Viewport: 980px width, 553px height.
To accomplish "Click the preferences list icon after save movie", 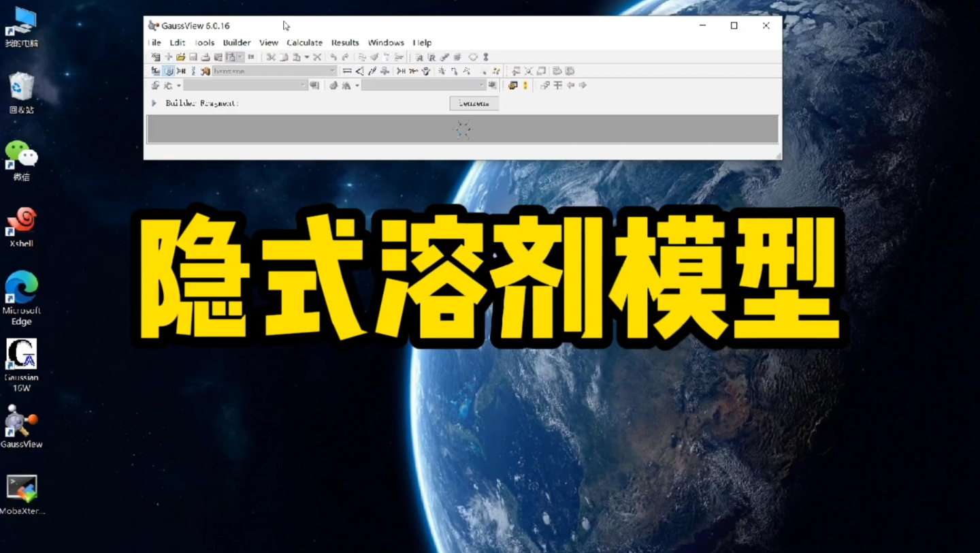I will (x=251, y=57).
